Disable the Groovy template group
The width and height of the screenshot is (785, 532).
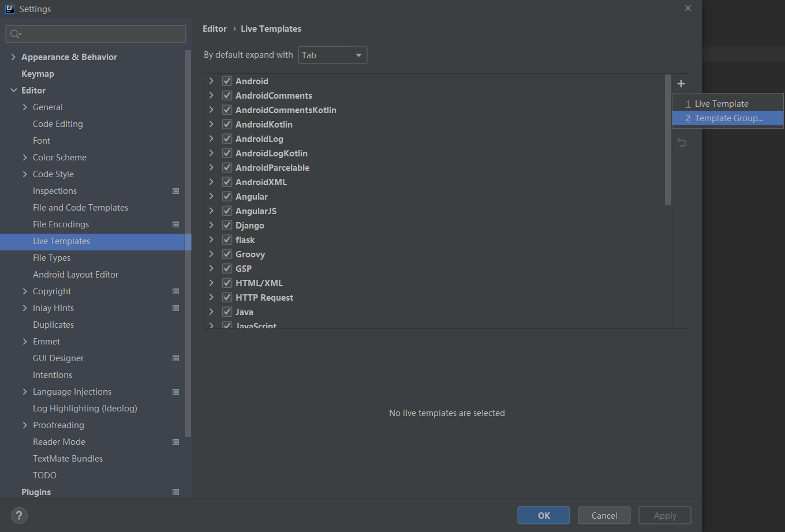coord(227,254)
